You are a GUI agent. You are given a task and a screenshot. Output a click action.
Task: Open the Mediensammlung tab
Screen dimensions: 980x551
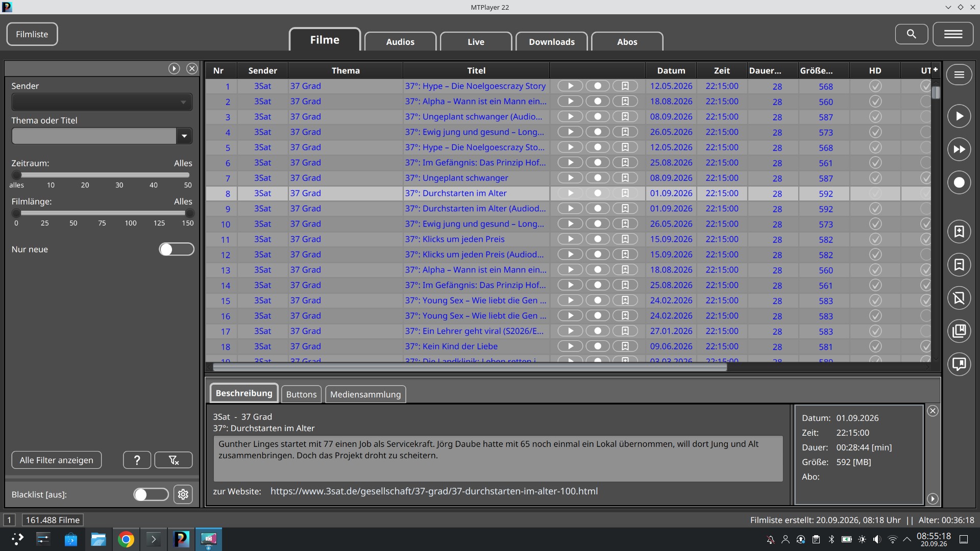pos(365,394)
